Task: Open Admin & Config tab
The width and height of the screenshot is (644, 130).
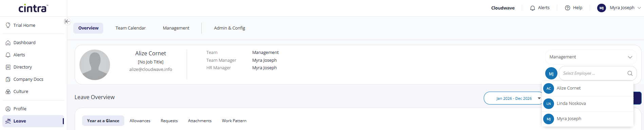Action: coord(229,28)
